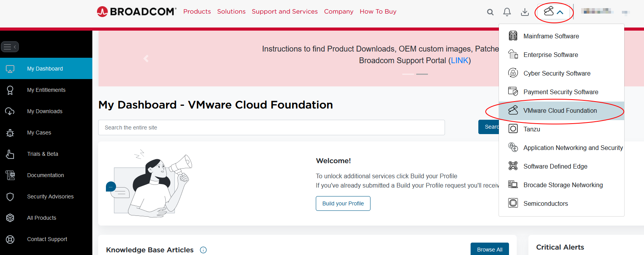Click the My Entitlements ribbon icon
644x255 pixels.
10,90
